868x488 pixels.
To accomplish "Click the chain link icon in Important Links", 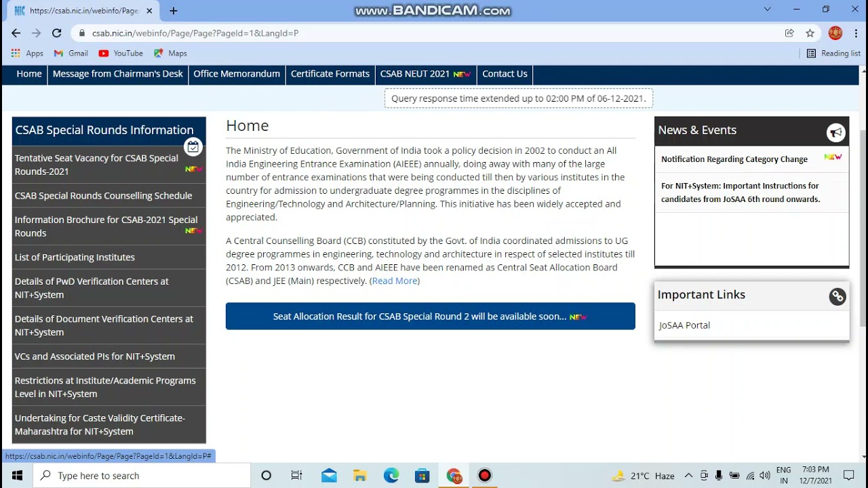I will click(x=837, y=297).
